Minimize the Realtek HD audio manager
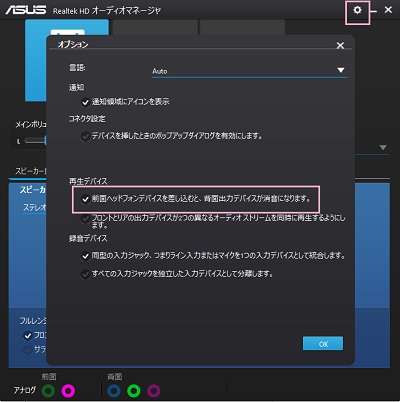400x402 pixels. point(373,11)
